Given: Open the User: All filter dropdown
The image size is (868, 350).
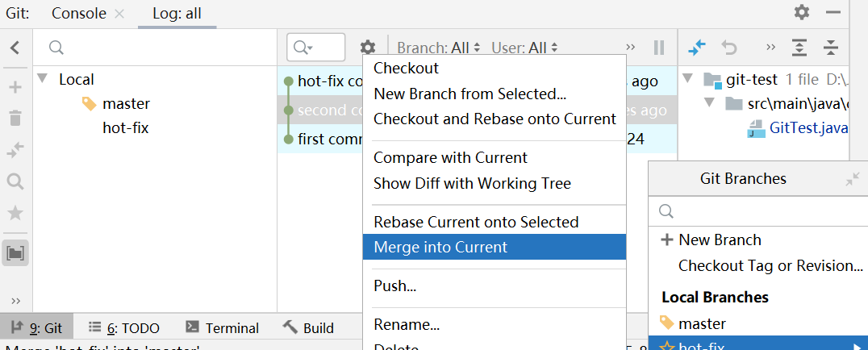Looking at the screenshot, I should pos(524,48).
